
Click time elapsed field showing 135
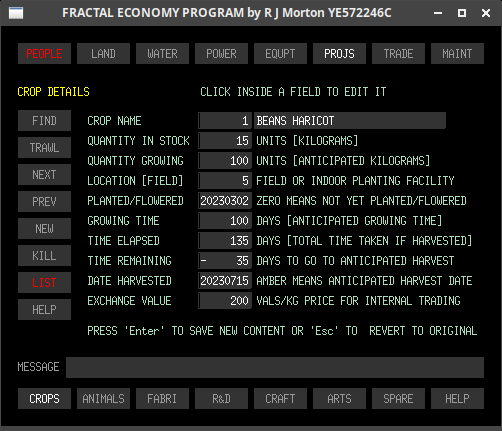click(x=225, y=241)
